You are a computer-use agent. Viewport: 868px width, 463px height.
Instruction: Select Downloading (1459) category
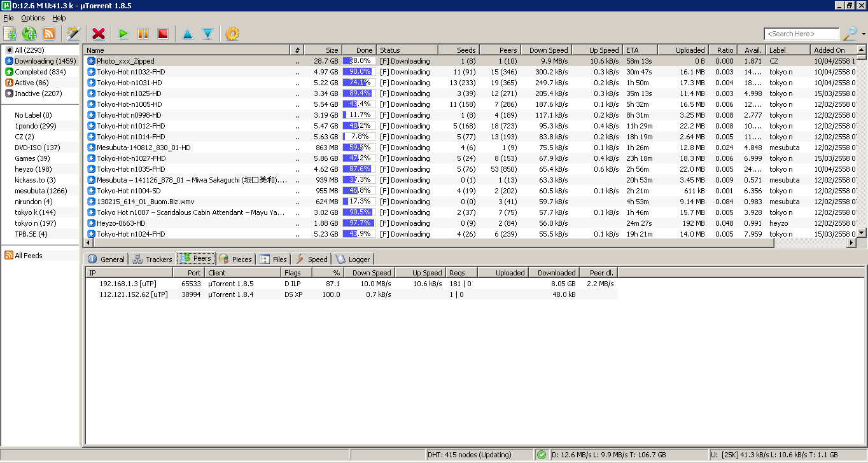pyautogui.click(x=40, y=61)
